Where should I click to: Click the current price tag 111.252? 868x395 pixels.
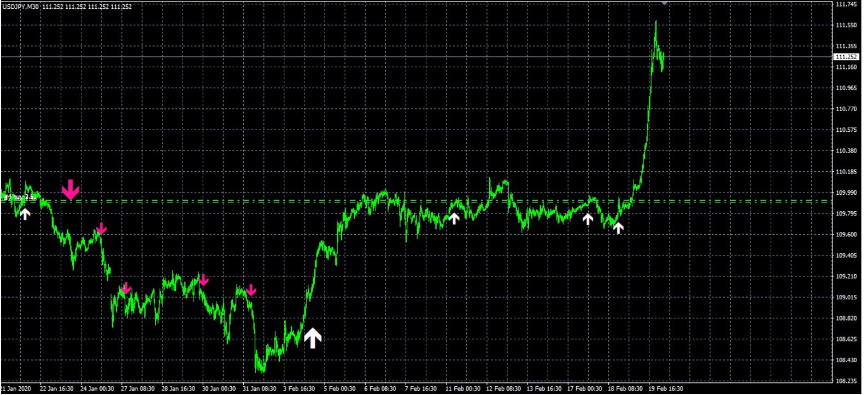847,57
